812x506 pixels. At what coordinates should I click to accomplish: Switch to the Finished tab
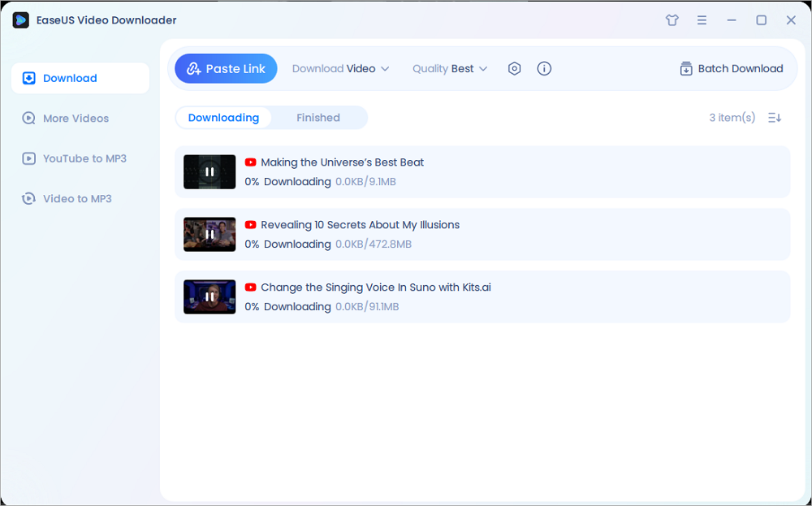(318, 118)
